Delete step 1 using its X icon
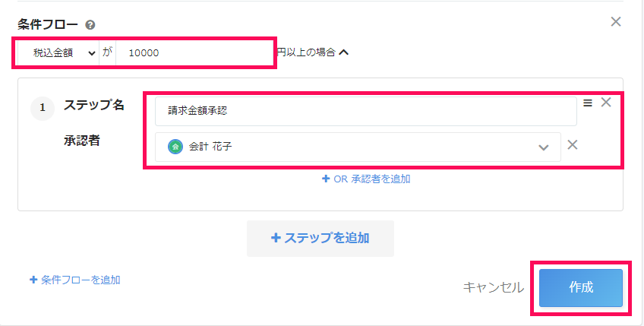 (x=606, y=103)
